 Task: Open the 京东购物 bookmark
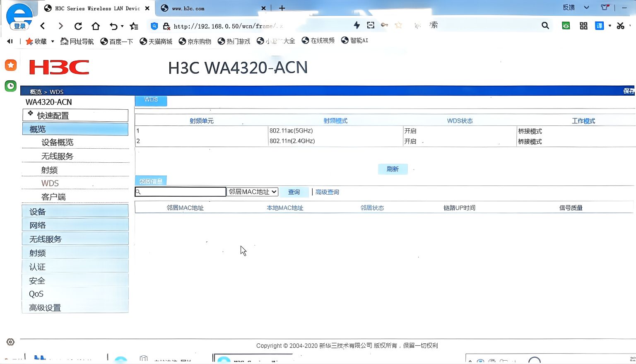tap(195, 41)
